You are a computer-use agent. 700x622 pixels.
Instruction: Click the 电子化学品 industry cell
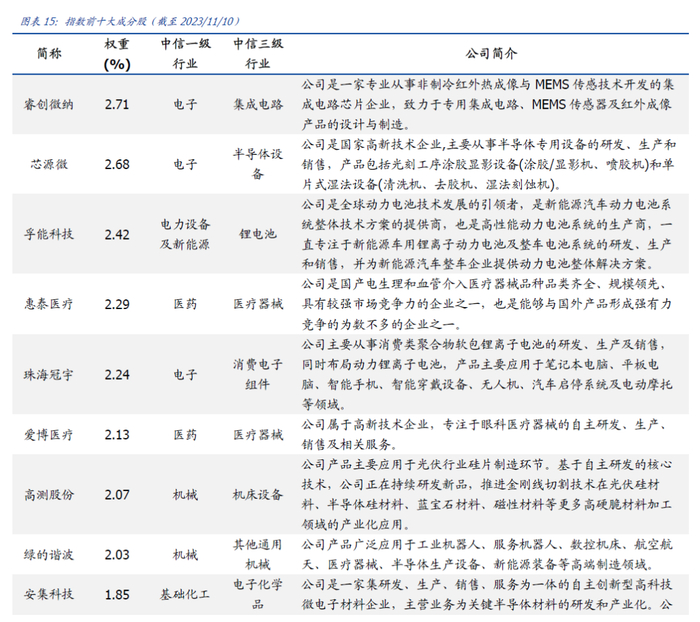258,594
